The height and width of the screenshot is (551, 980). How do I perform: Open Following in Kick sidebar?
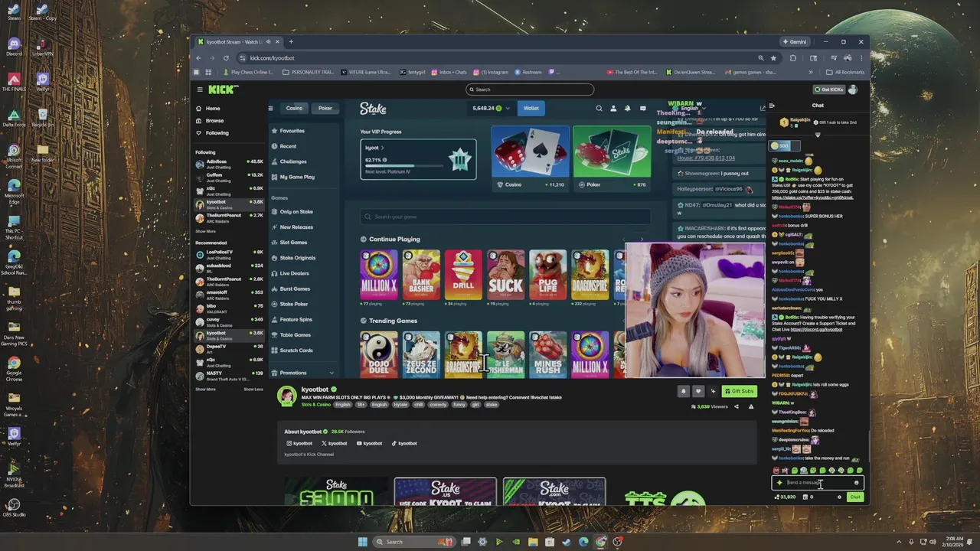pos(211,133)
